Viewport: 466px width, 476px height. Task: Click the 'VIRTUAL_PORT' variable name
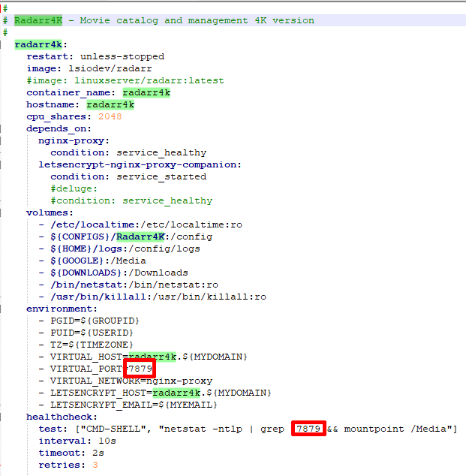click(x=86, y=369)
